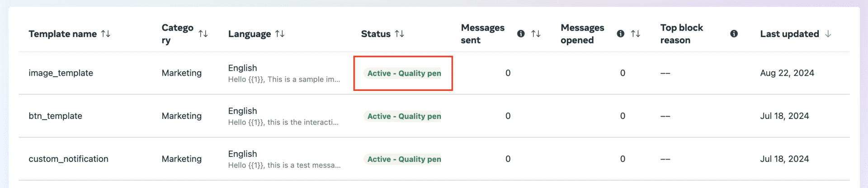Select the custom_notification template row

(x=68, y=159)
